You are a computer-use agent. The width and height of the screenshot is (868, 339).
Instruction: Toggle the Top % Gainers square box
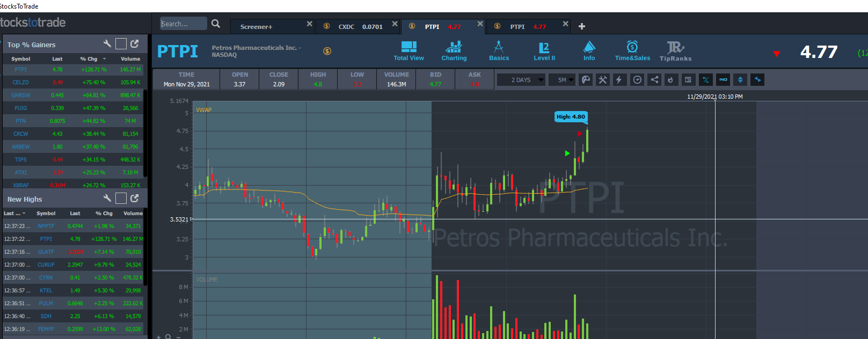(121, 44)
